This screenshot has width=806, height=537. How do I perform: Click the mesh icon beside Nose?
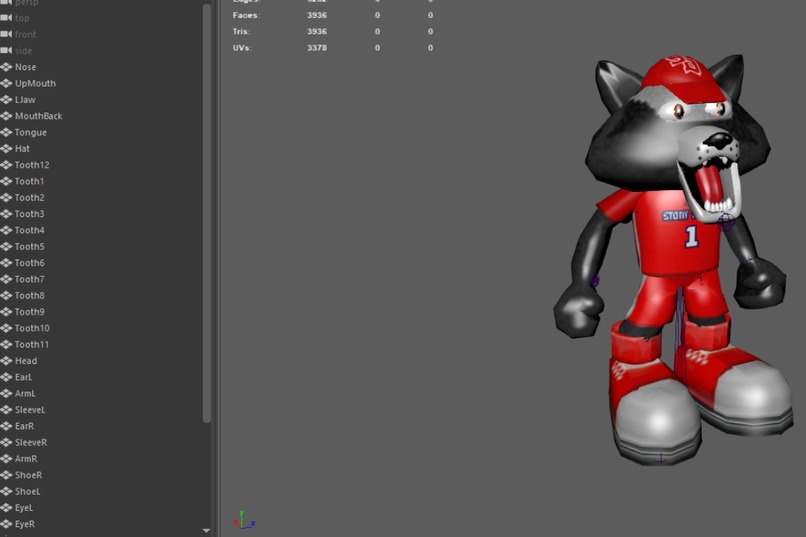(x=6, y=67)
